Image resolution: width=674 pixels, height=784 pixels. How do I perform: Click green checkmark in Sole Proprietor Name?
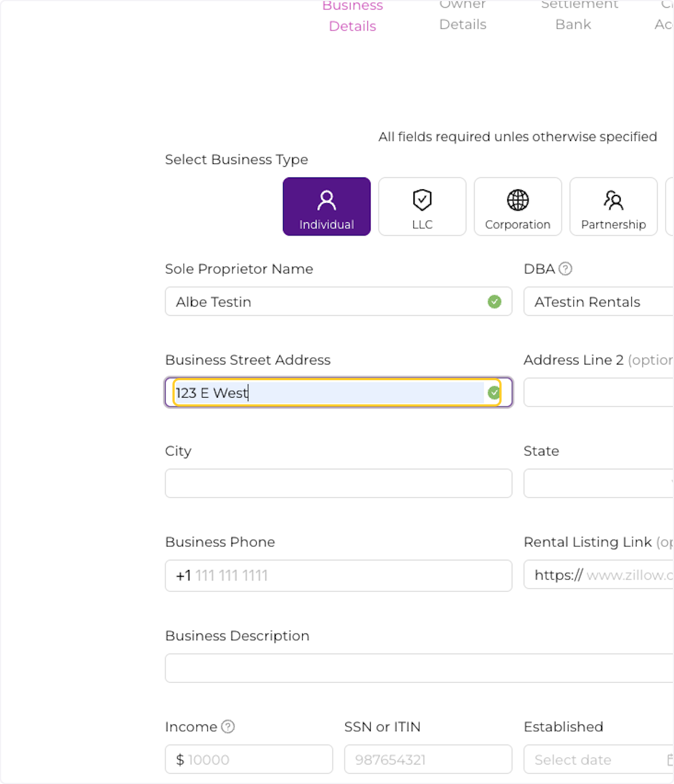point(494,302)
